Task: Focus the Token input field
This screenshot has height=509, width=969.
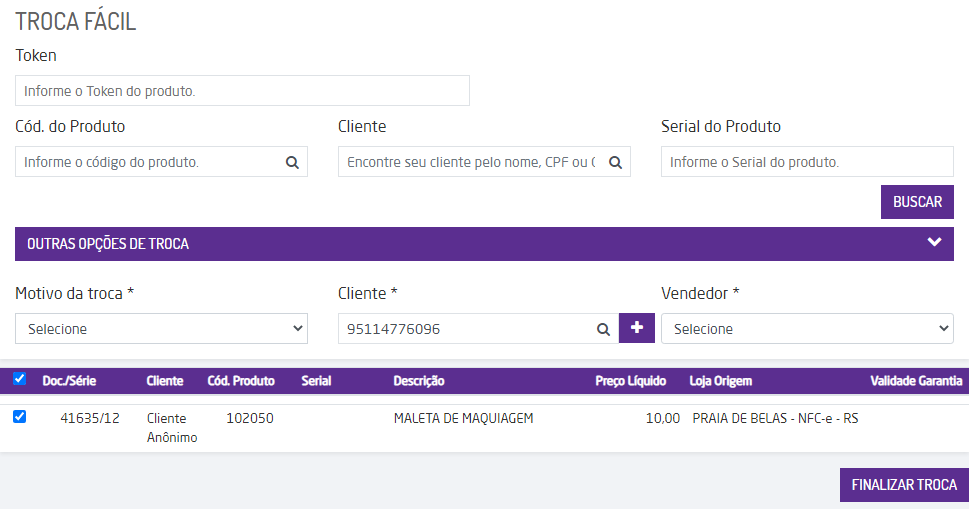Action: [242, 91]
